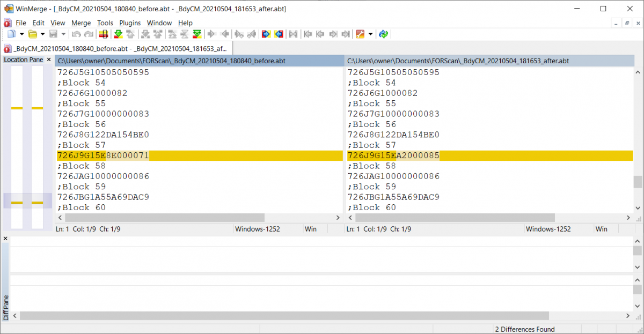The image size is (644, 334).
Task: Open the Options icon dropdown arrow
Action: point(370,34)
